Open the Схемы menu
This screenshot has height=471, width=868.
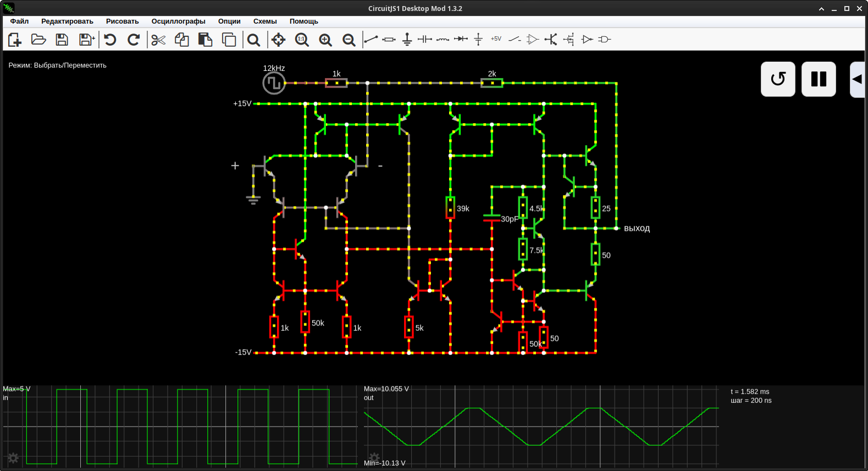(265, 21)
